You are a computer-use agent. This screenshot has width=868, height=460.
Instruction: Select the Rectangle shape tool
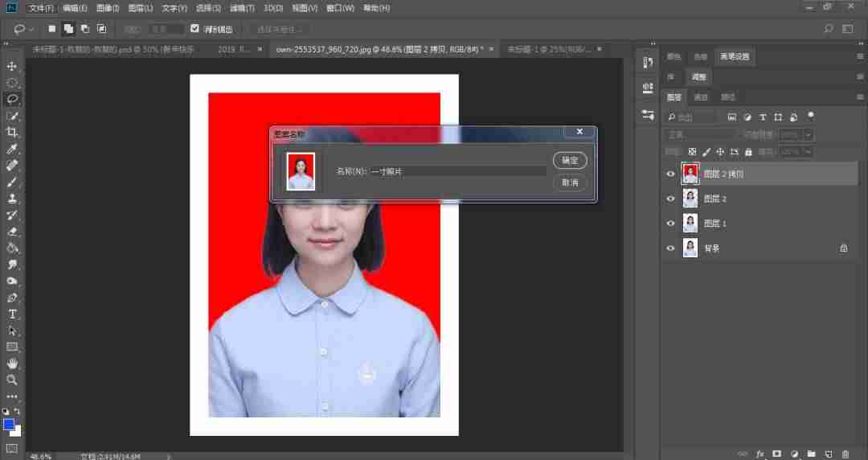pyautogui.click(x=11, y=347)
